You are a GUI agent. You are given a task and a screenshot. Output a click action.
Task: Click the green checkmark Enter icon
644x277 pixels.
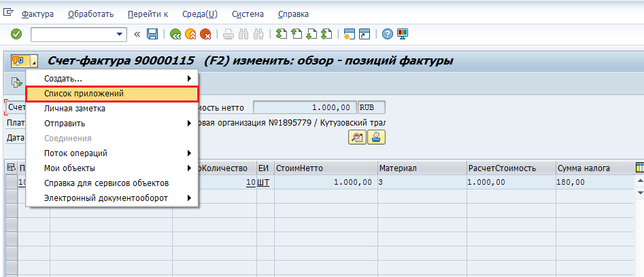tap(16, 34)
